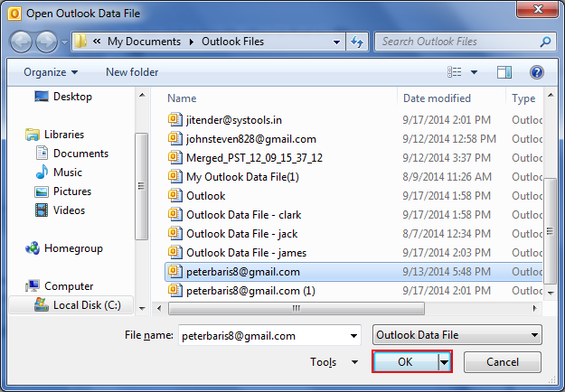Click the Refresh button beside address bar
The image size is (565, 392).
click(x=357, y=42)
